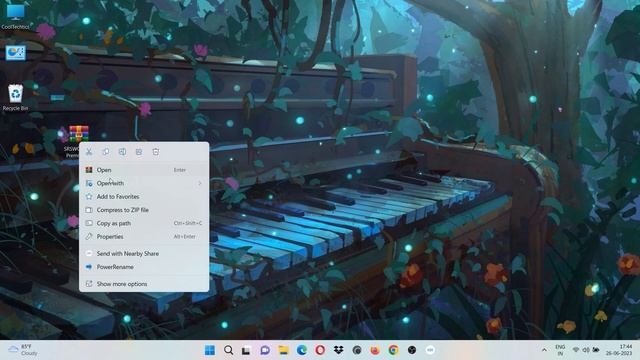Launch Firefox from the taskbar

375,350
